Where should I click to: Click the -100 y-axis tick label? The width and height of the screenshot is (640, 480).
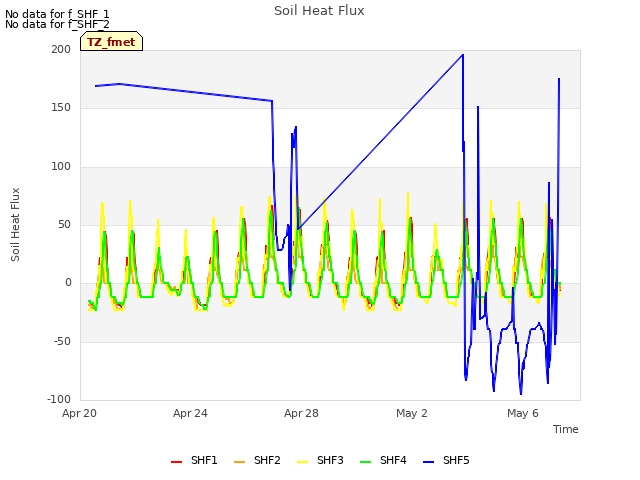pos(59,399)
